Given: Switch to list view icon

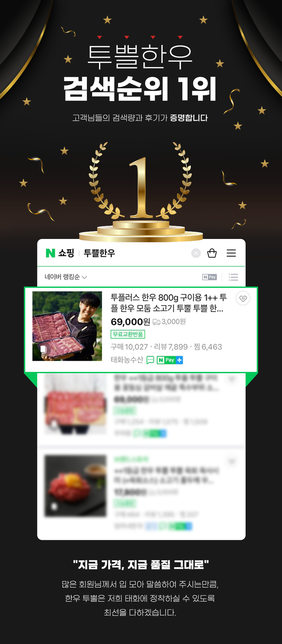Looking at the screenshot, I should point(233,277).
